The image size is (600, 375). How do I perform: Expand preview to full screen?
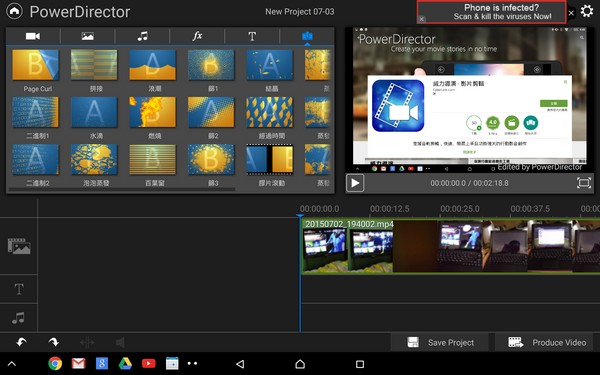tap(584, 183)
